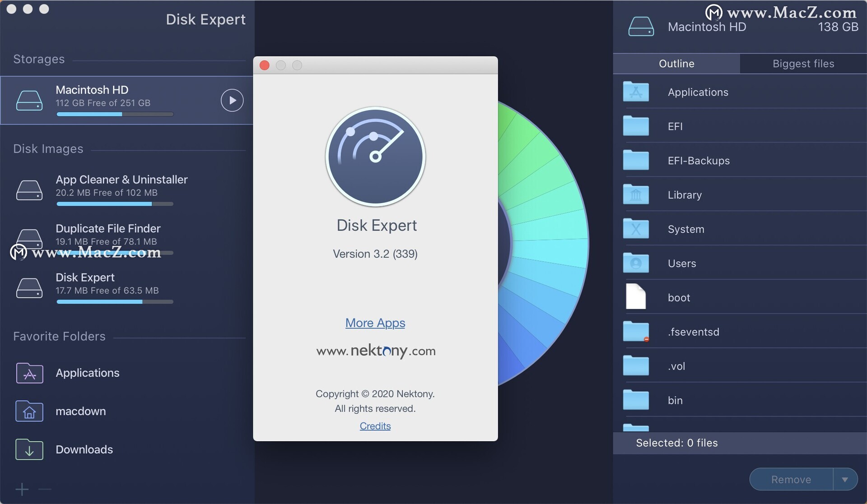
Task: Click the Macintosh HD drive icon in the right panel header
Action: tap(641, 27)
